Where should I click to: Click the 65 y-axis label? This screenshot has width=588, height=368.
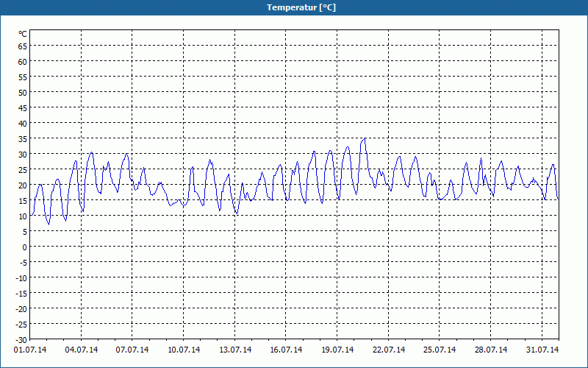click(x=23, y=46)
